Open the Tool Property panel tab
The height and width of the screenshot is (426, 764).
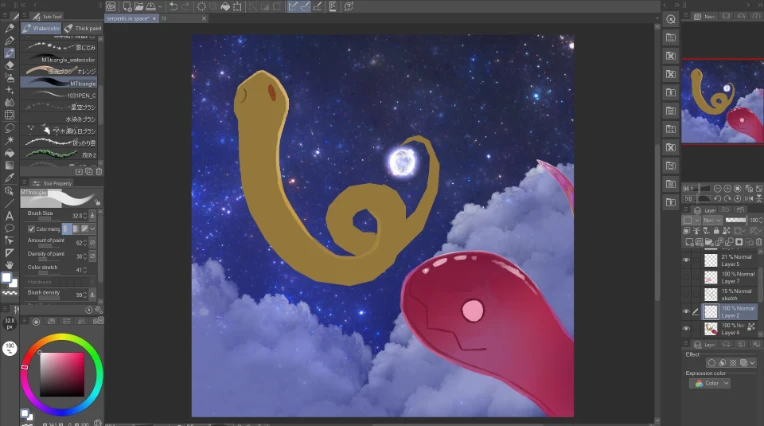coord(53,183)
